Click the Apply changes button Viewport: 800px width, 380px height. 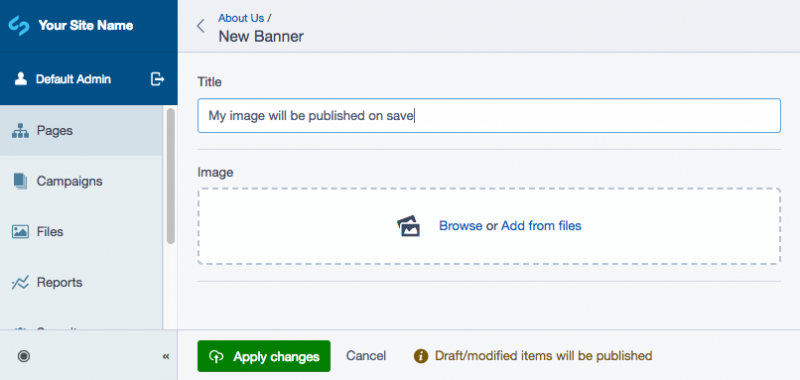pos(264,356)
